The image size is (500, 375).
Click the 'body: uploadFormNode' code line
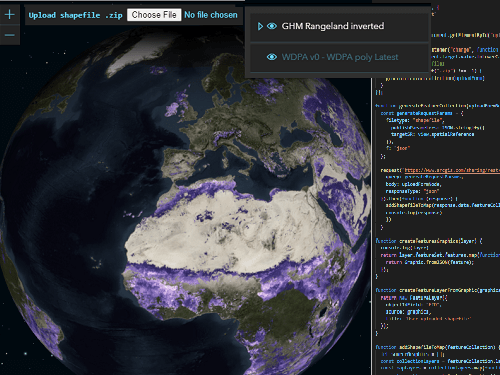click(x=413, y=184)
